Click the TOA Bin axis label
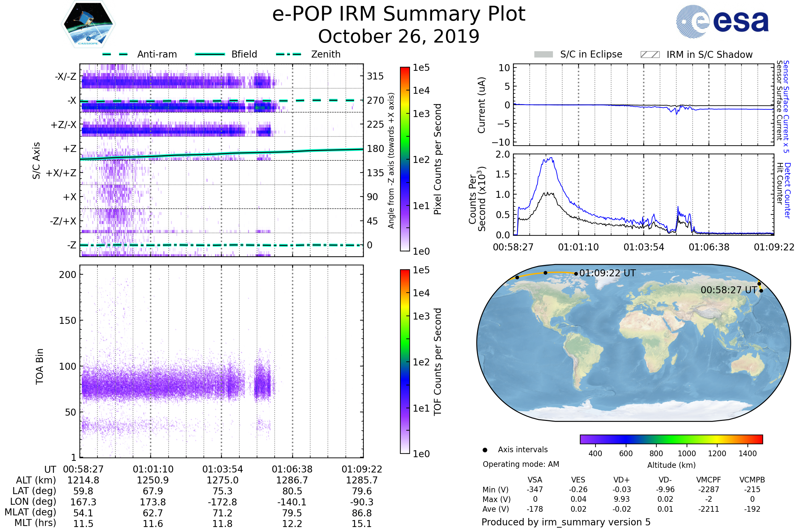Screen dimensions: 798x532 coord(39,366)
